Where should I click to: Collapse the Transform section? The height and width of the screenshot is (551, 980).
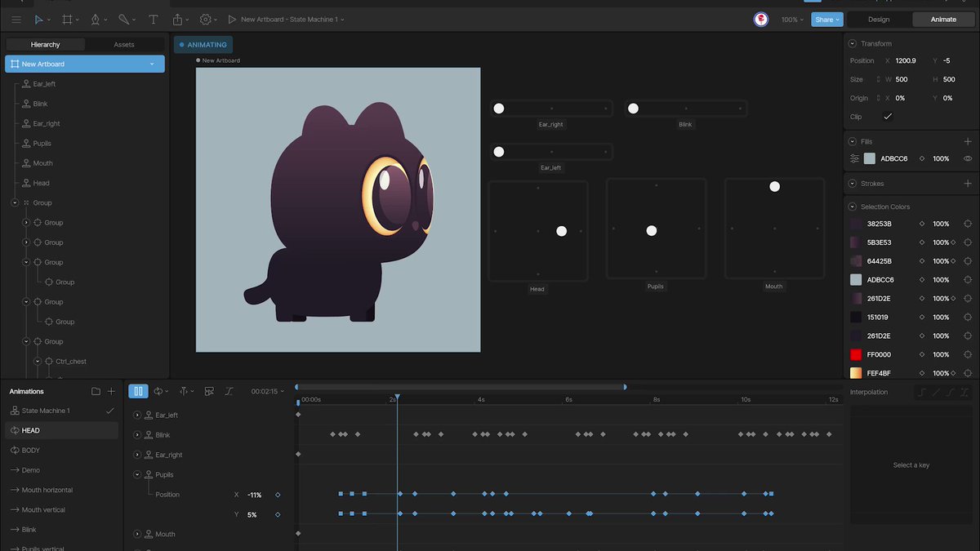pos(853,43)
